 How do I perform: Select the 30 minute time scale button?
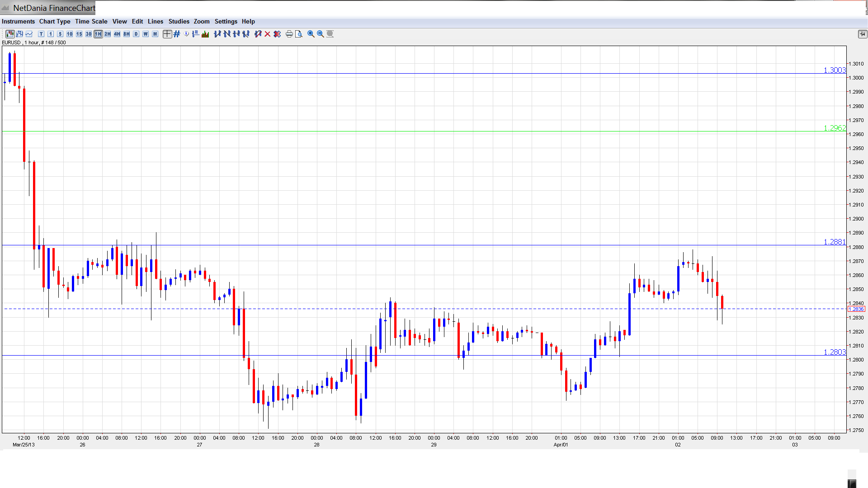89,34
